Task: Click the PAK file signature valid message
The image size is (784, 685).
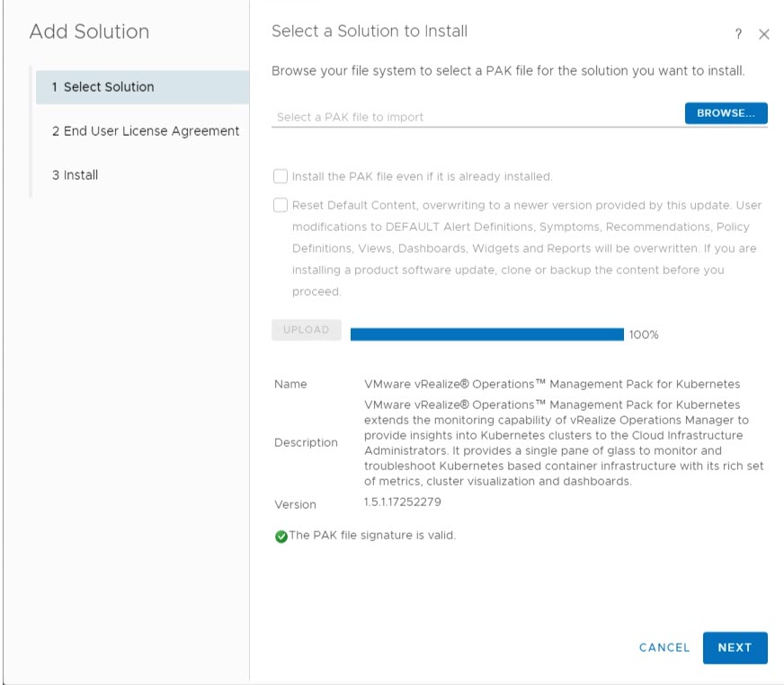Action: tap(372, 535)
